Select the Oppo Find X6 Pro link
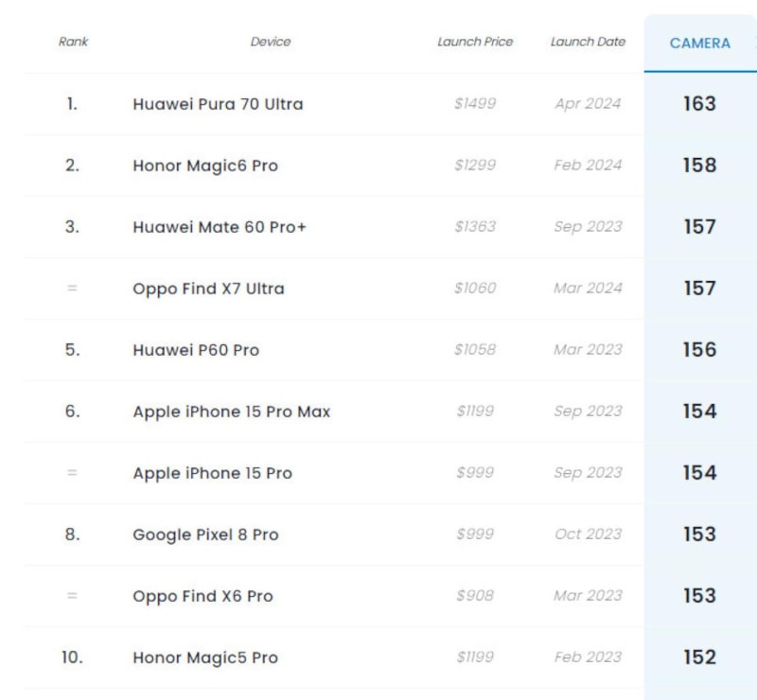This screenshot has width=757, height=700. pos(202,596)
